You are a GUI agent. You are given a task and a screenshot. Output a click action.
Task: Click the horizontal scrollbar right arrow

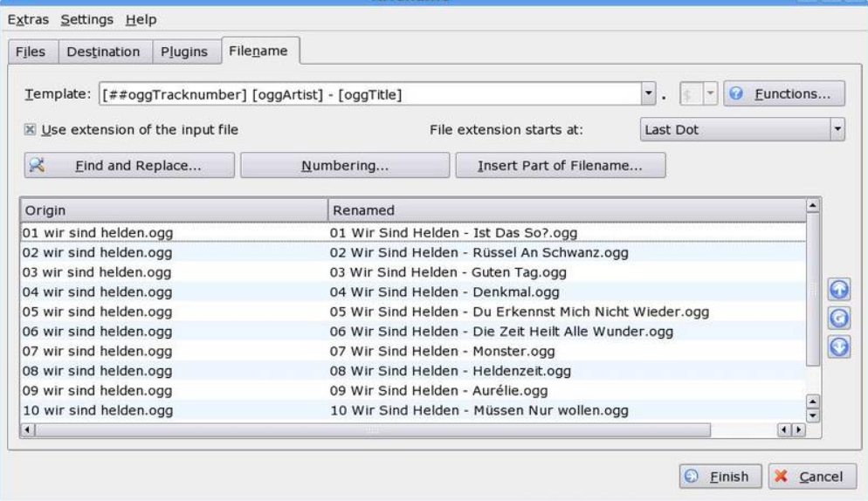tap(798, 429)
